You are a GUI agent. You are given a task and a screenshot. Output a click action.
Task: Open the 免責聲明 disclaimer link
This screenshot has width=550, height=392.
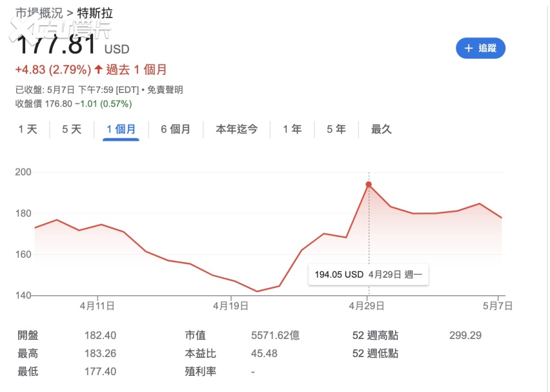[165, 90]
